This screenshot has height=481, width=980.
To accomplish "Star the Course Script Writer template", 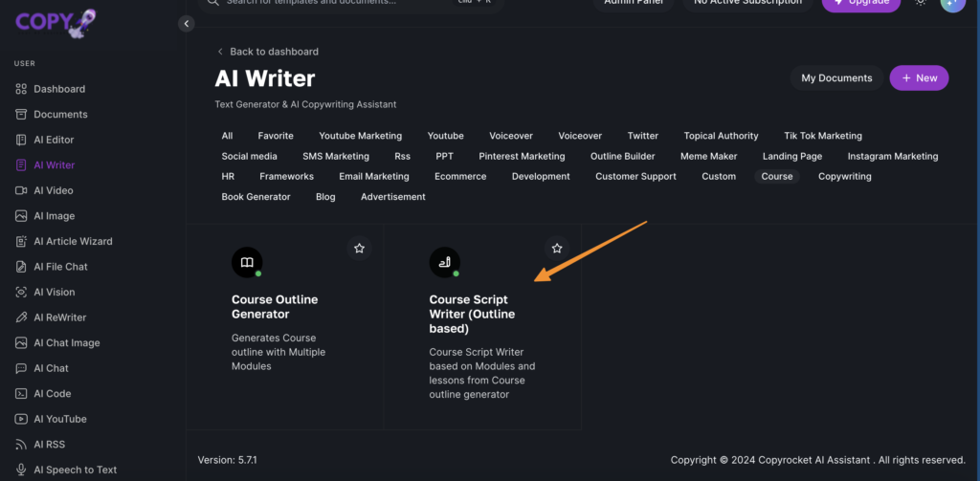I will pos(557,249).
